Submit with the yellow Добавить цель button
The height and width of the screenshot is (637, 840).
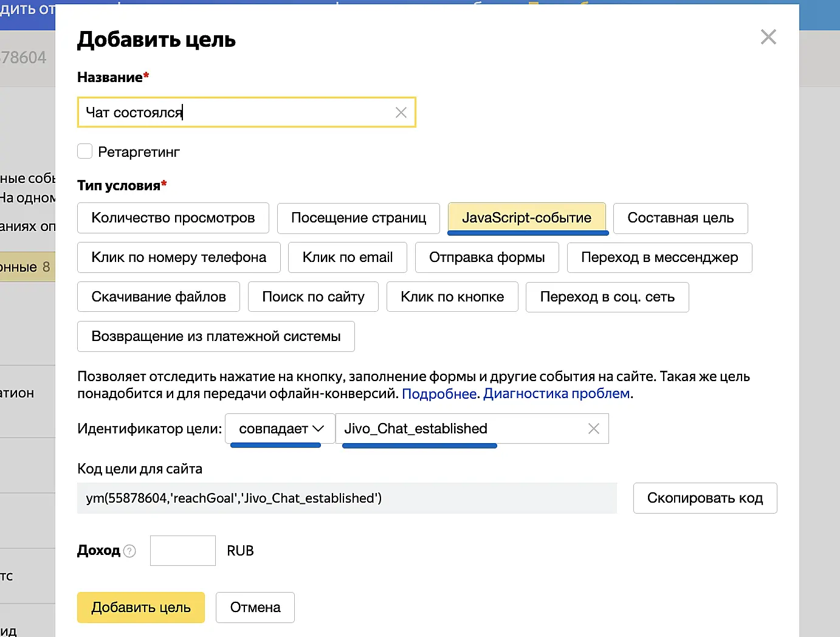click(x=141, y=607)
